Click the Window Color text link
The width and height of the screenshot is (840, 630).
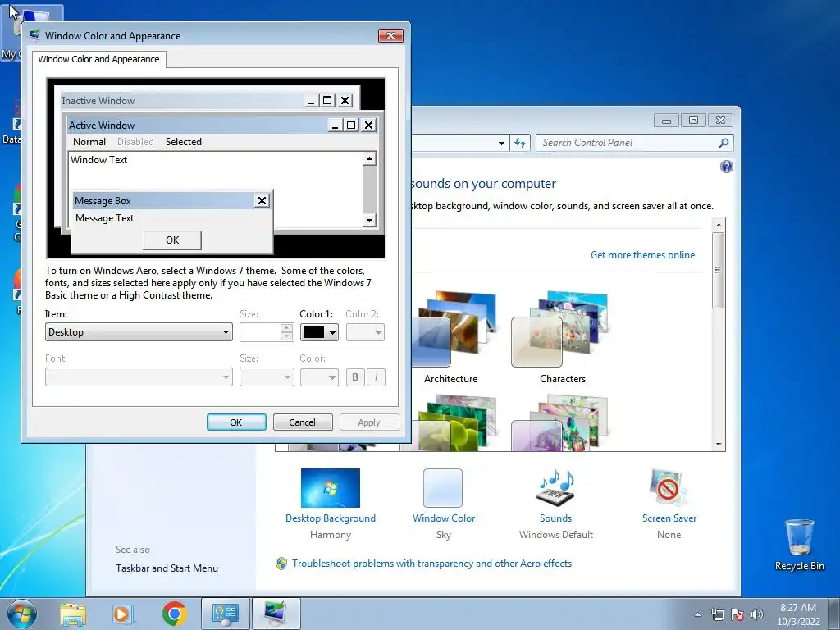[x=444, y=518]
